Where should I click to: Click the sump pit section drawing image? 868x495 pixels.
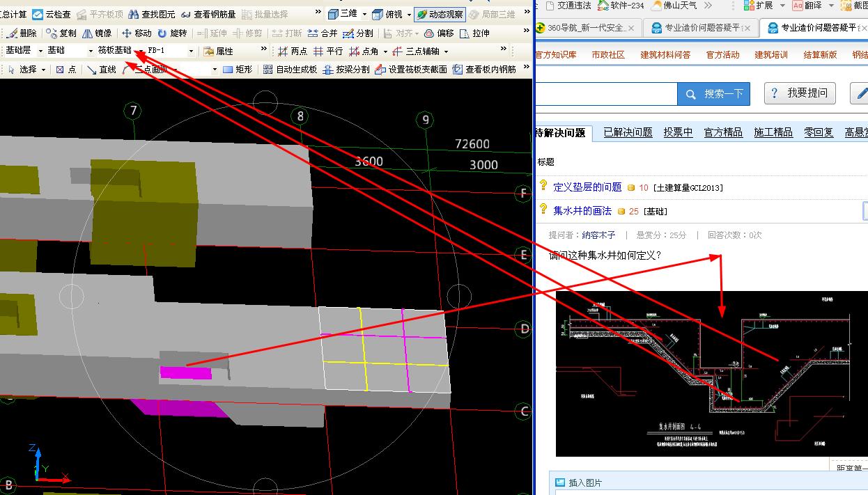pos(711,373)
